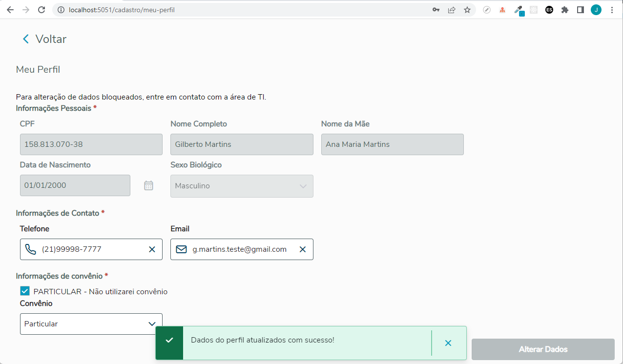Open the Chrome three-dot menu
The image size is (623, 364).
pyautogui.click(x=612, y=10)
